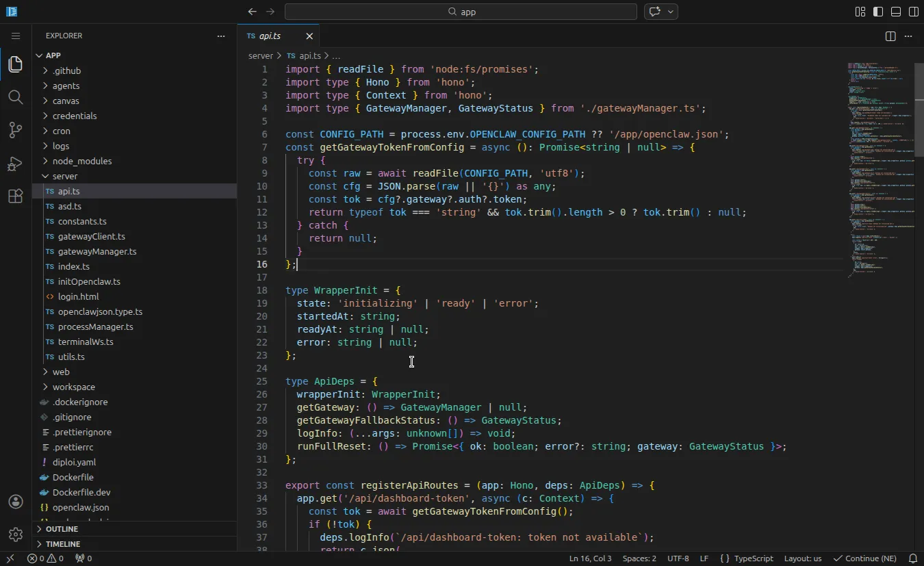Open the Search view in activity bar
The width and height of the screenshot is (924, 566).
point(16,97)
